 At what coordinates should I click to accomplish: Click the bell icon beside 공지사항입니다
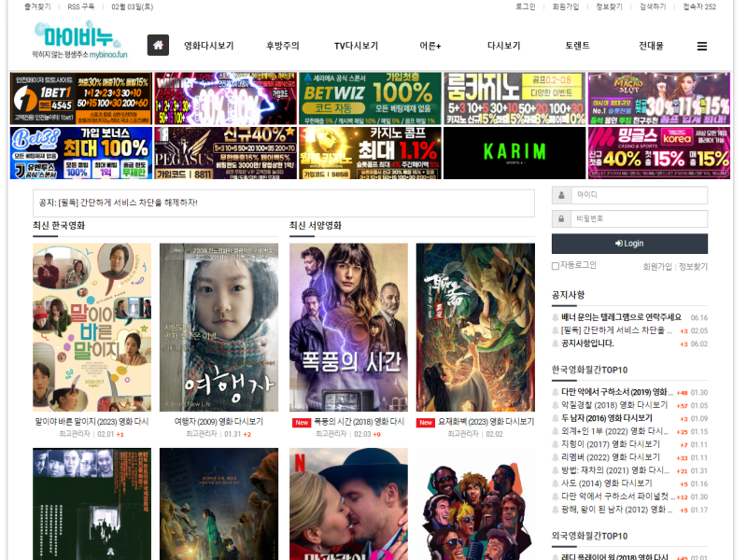tap(556, 343)
